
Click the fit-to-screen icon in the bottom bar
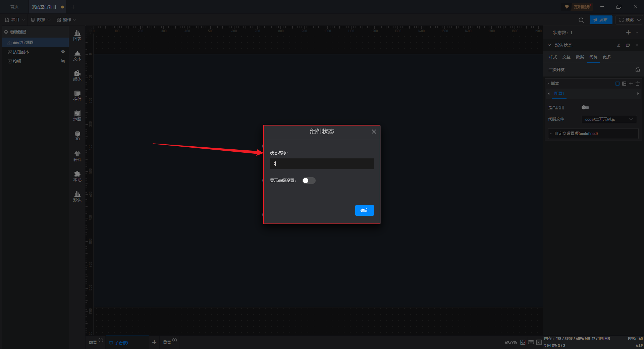[523, 342]
